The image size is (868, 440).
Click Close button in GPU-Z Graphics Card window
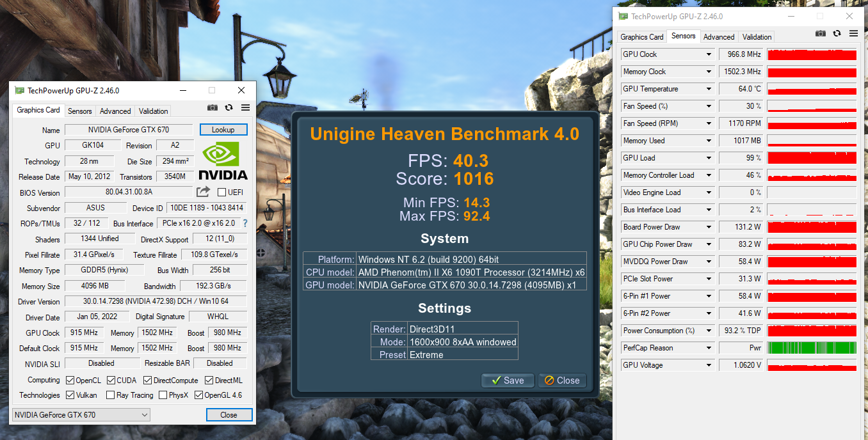(229, 415)
